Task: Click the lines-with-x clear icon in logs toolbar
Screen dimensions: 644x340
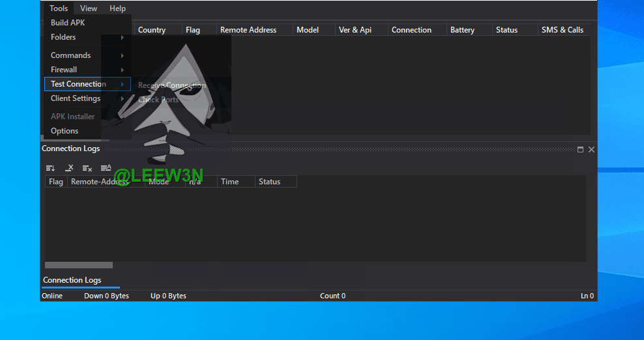Action: [87, 168]
